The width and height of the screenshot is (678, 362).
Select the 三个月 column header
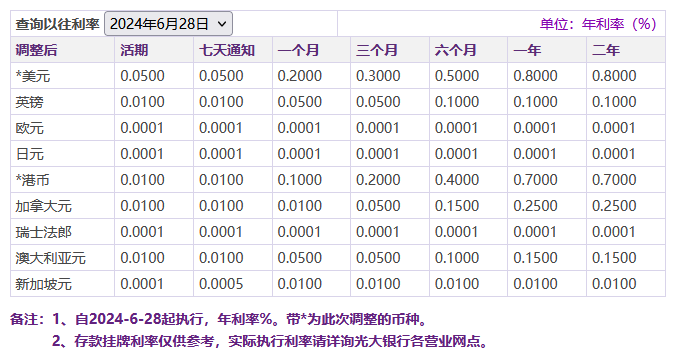tap(377, 50)
